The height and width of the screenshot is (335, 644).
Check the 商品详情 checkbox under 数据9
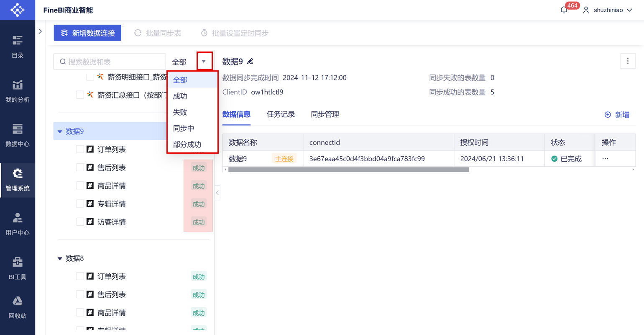coord(80,186)
